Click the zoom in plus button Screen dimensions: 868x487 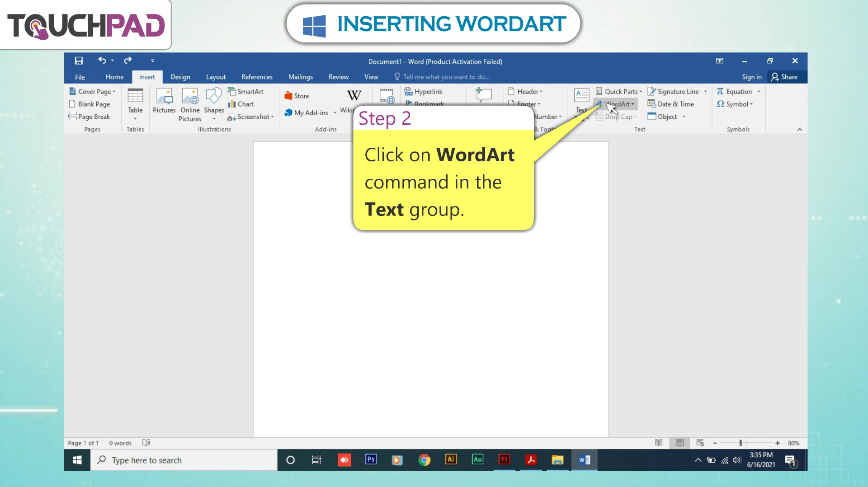[x=778, y=443]
